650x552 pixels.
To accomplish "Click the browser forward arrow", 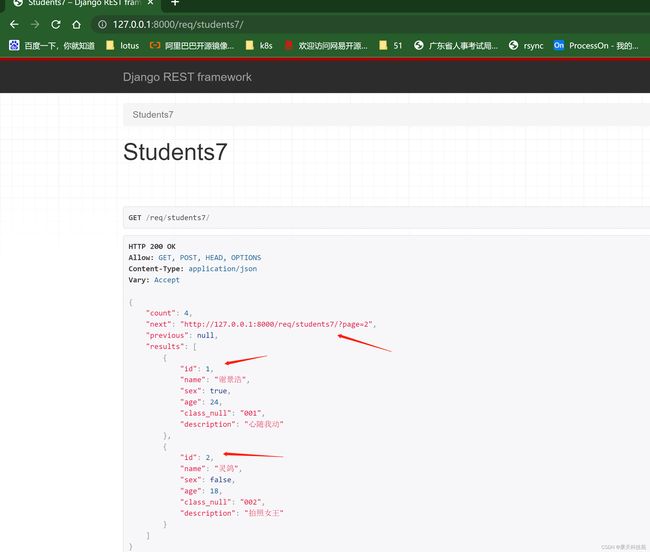I will tap(35, 24).
